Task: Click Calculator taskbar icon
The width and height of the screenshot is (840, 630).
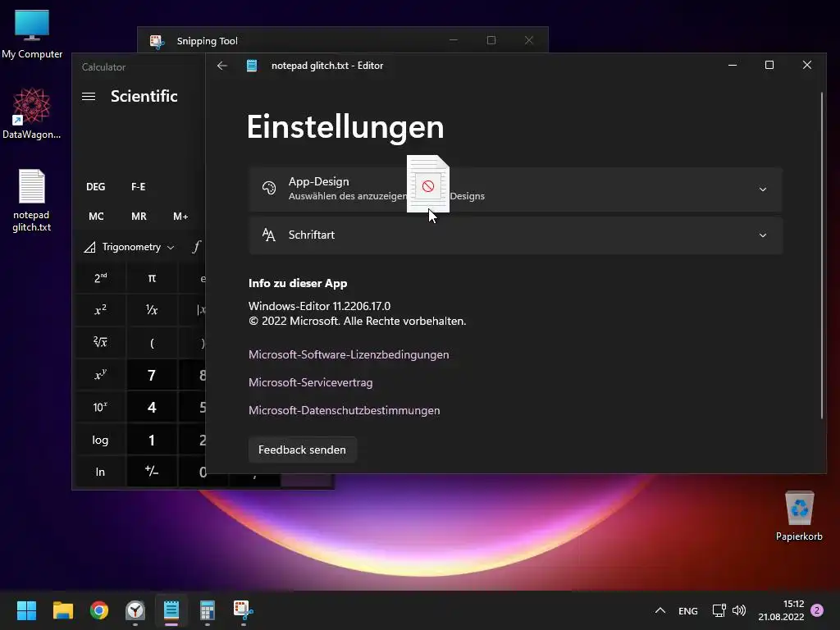Action: point(208,610)
